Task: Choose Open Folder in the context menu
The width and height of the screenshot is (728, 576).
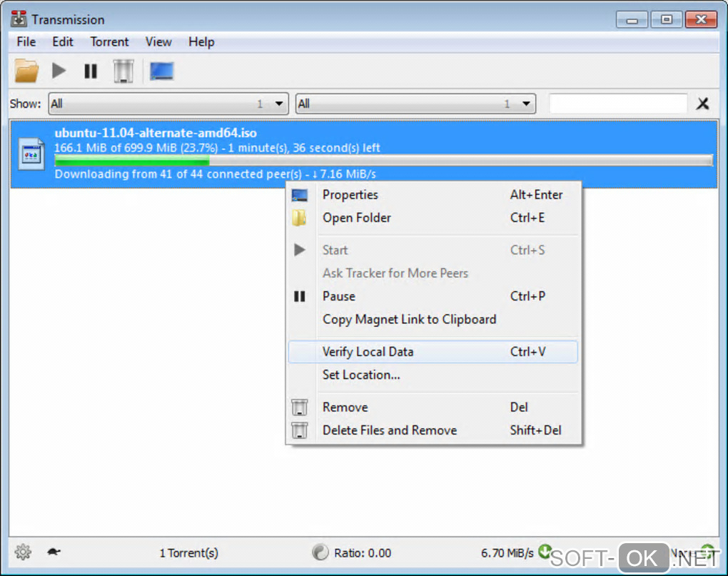Action: 433,218
